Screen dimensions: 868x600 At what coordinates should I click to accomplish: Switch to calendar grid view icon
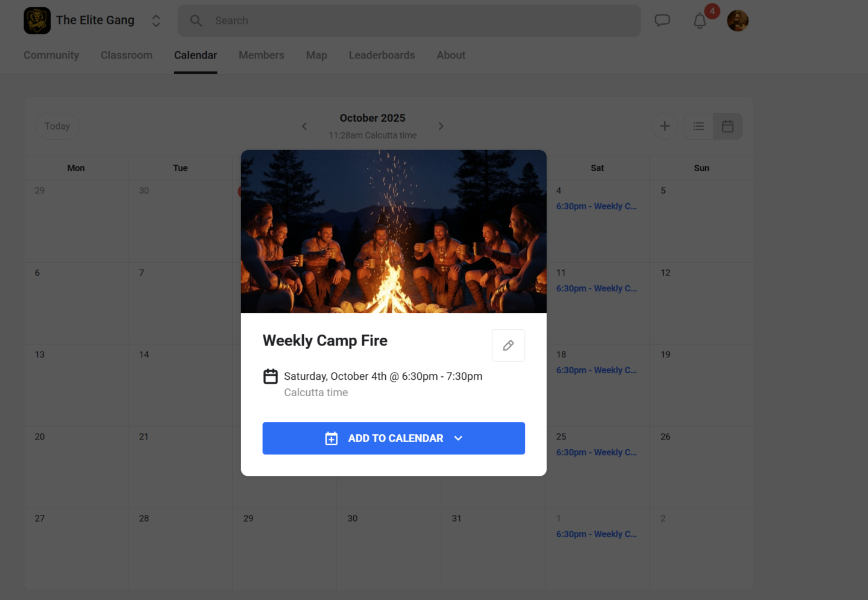[728, 126]
